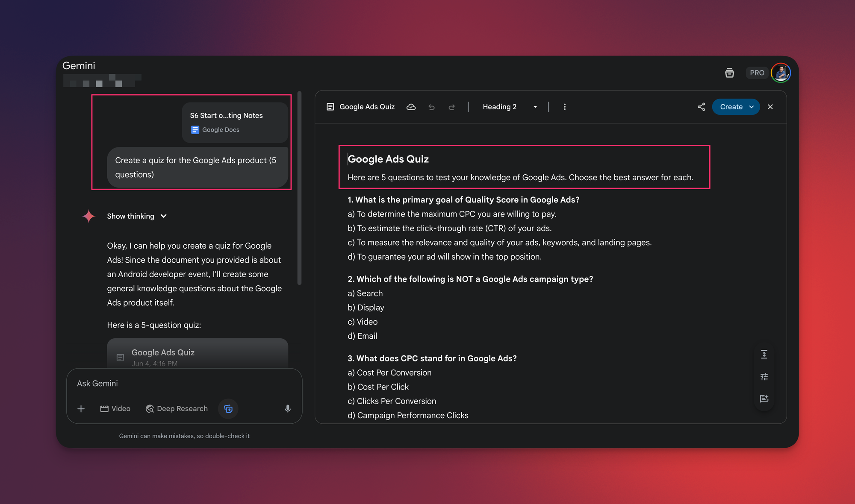855x504 pixels.
Task: Toggle the Canvas button in prompt bar
Action: point(228,409)
